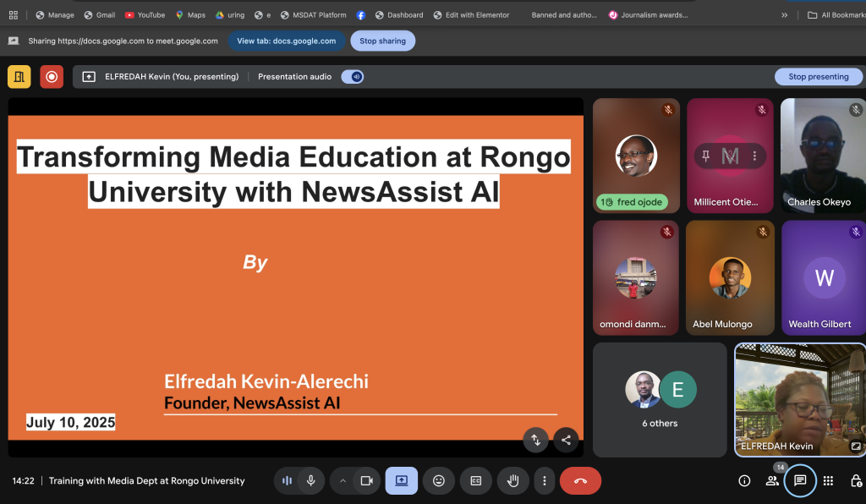The height and width of the screenshot is (504, 866).
Task: Open the Gmail bookmark
Action: coord(100,15)
